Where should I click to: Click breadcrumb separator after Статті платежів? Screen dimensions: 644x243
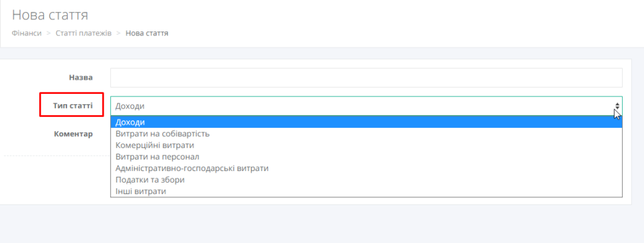point(118,33)
